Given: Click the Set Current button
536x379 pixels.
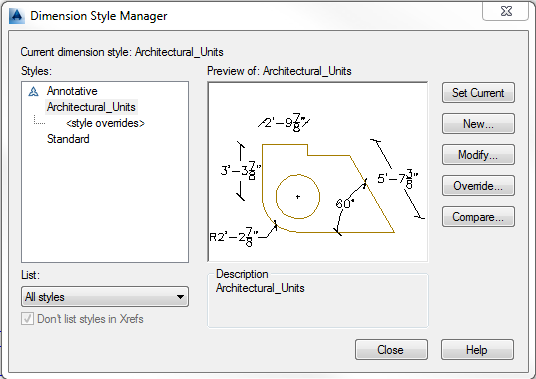Looking at the screenshot, I should tap(478, 93).
